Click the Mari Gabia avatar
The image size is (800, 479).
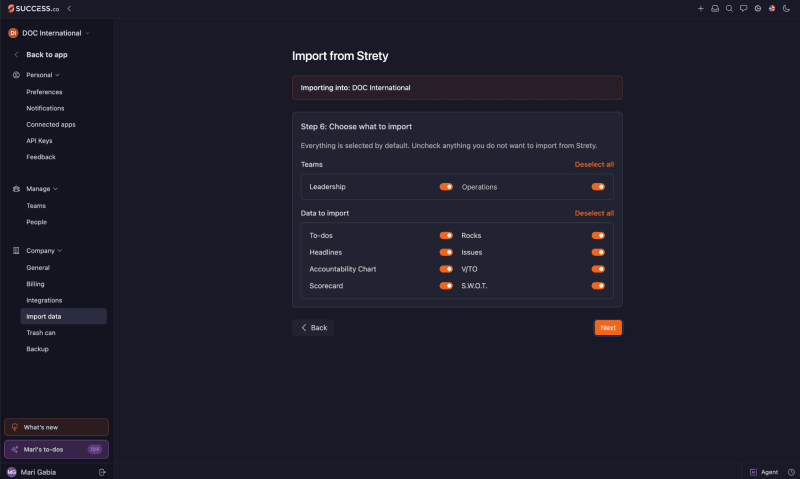pos(12,472)
